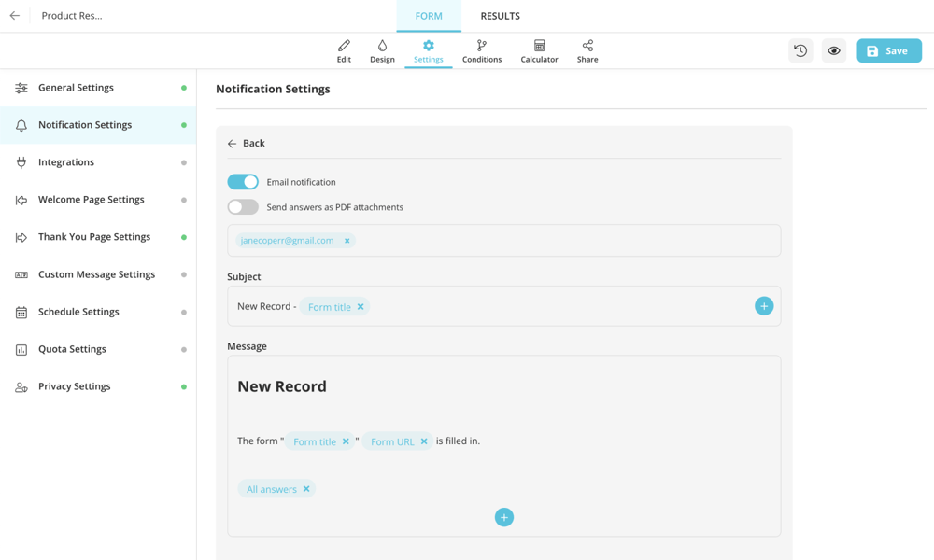Image resolution: width=934 pixels, height=560 pixels.
Task: Preview form with eye icon
Action: tap(834, 51)
